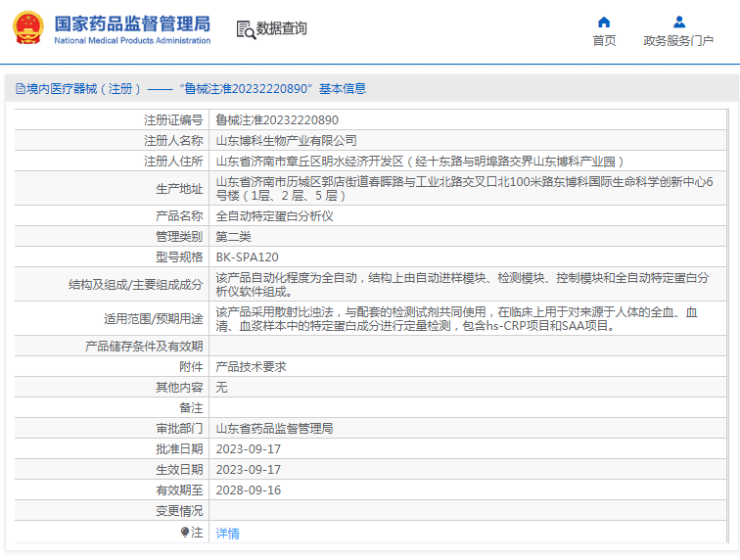Click the 结构及组成/主要组成成分 label
The width and height of the screenshot is (740, 560).
135,285
